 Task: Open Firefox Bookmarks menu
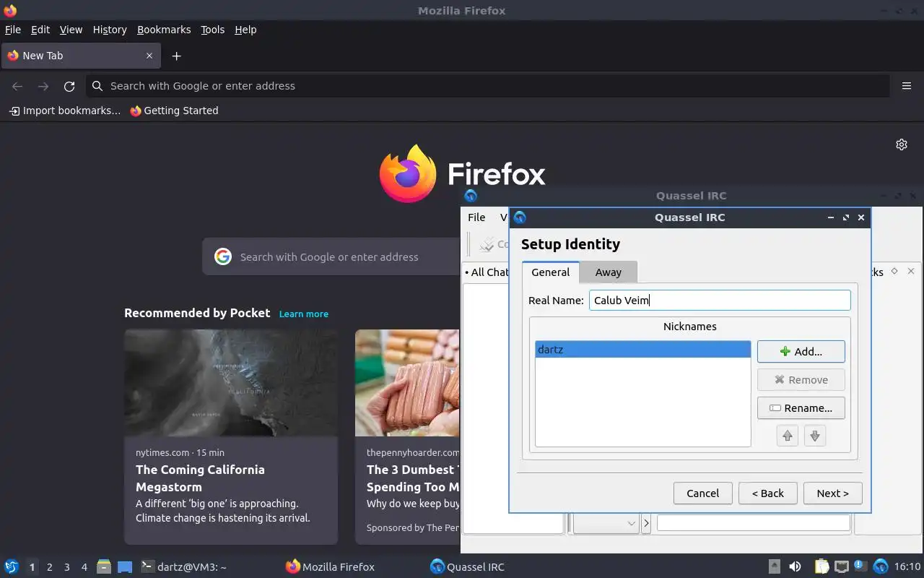[x=164, y=30]
